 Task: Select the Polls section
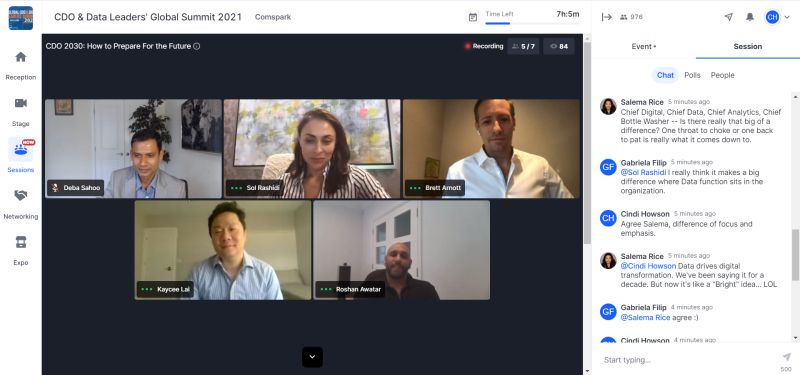pyautogui.click(x=692, y=75)
